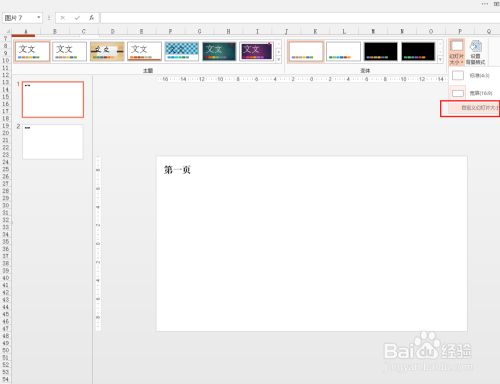Pick the second white variant thumbnail
500x384 pixels.
pyautogui.click(x=343, y=52)
